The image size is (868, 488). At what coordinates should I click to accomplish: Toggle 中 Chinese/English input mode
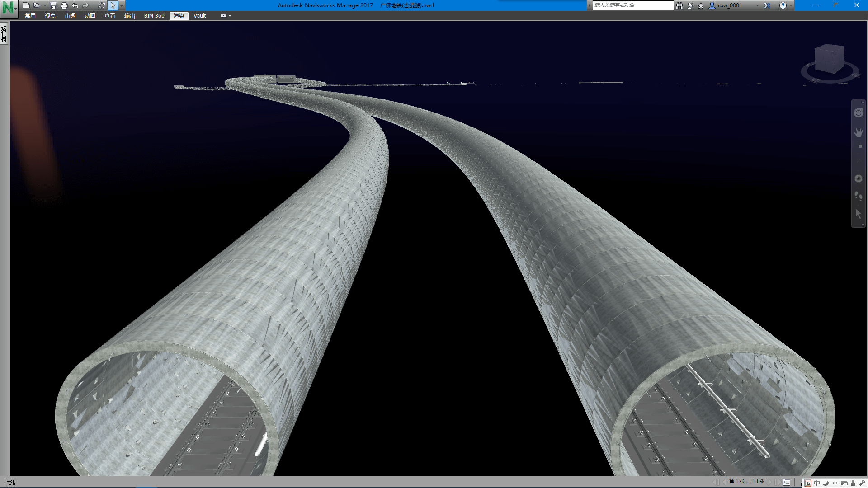point(817,483)
